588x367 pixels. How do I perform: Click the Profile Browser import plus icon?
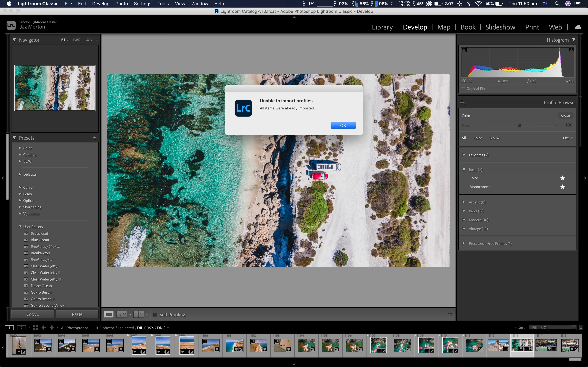click(x=462, y=102)
